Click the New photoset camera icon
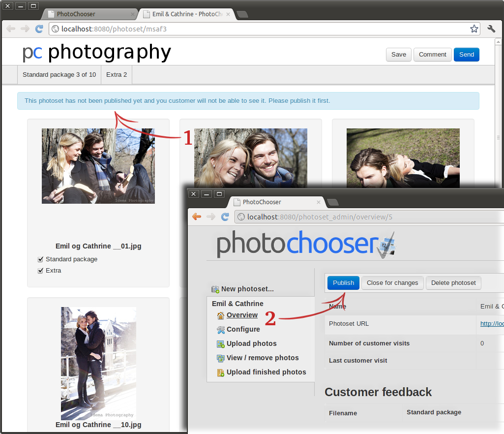 [215, 289]
